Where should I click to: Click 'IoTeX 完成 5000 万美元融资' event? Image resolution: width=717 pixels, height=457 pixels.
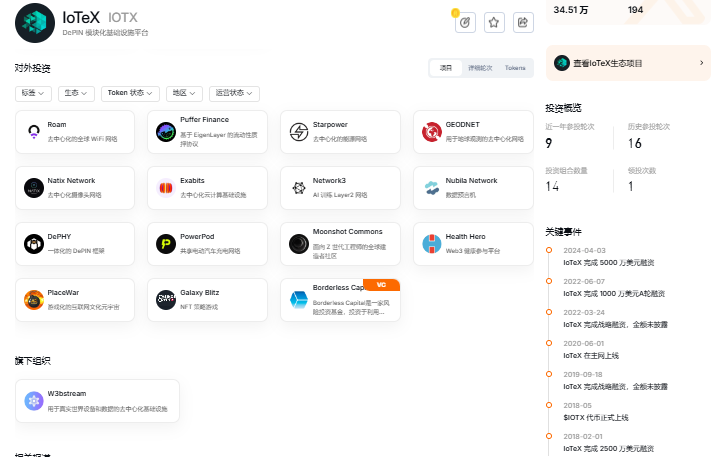(x=609, y=263)
